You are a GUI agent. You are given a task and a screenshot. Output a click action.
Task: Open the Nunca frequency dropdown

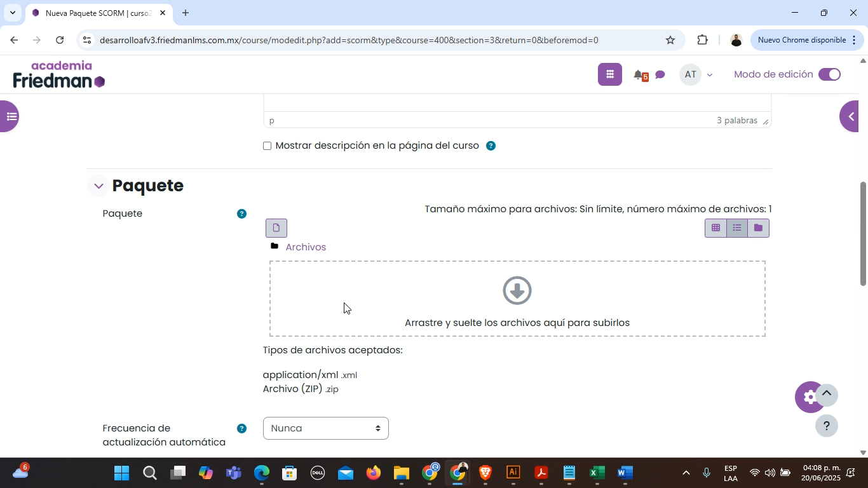click(325, 428)
